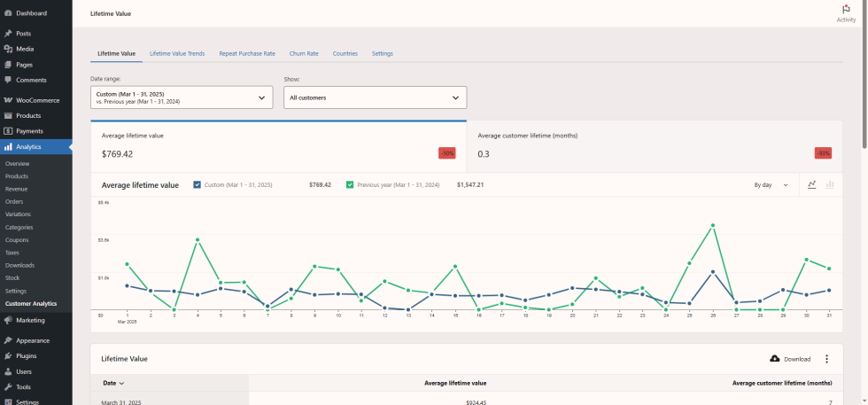
Task: Open the By day interval dropdown
Action: pos(771,185)
